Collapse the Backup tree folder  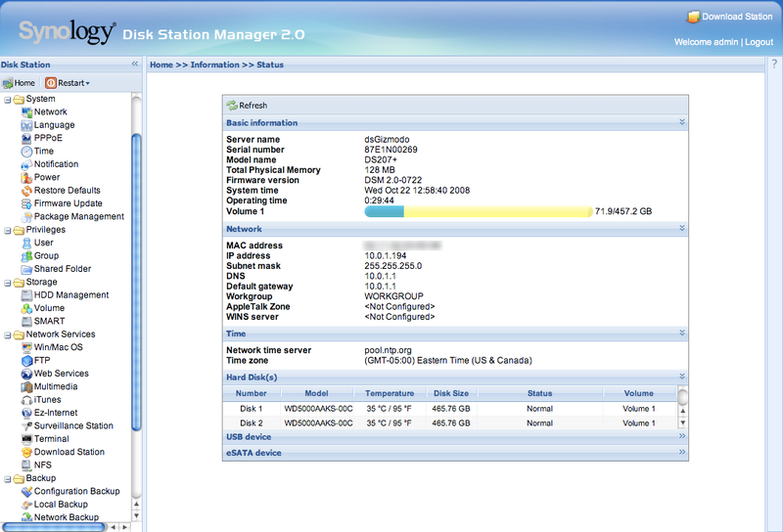[x=8, y=479]
